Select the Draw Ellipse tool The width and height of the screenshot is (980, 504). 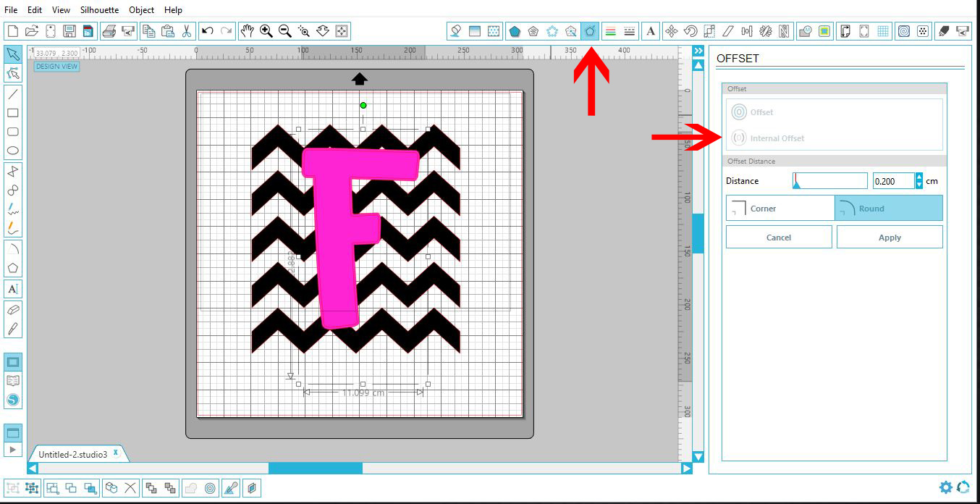click(x=13, y=150)
